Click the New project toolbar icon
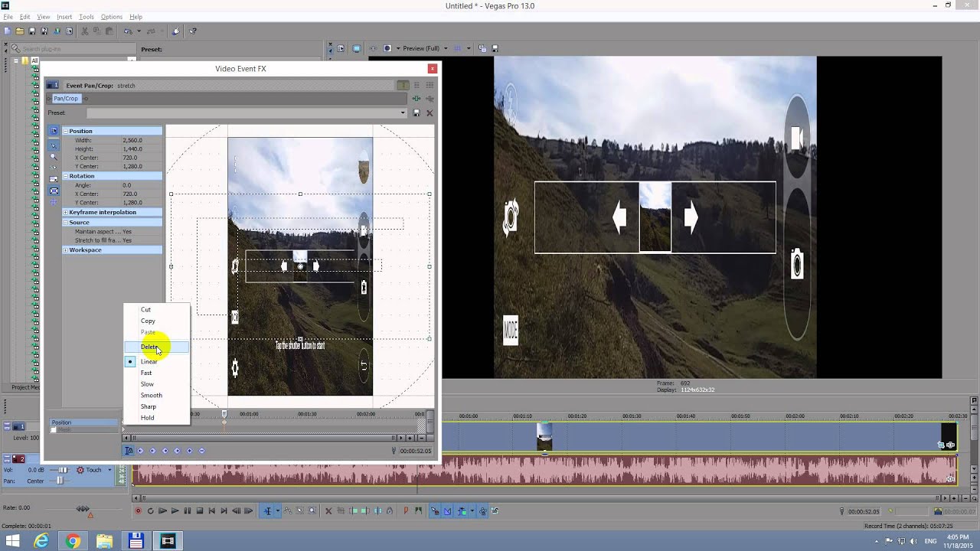 (x=7, y=31)
